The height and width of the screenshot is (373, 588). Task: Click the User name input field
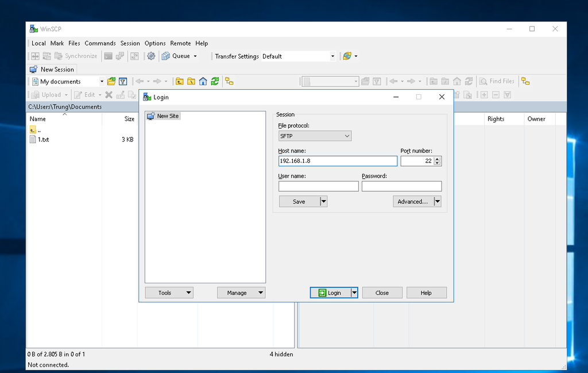(x=318, y=186)
